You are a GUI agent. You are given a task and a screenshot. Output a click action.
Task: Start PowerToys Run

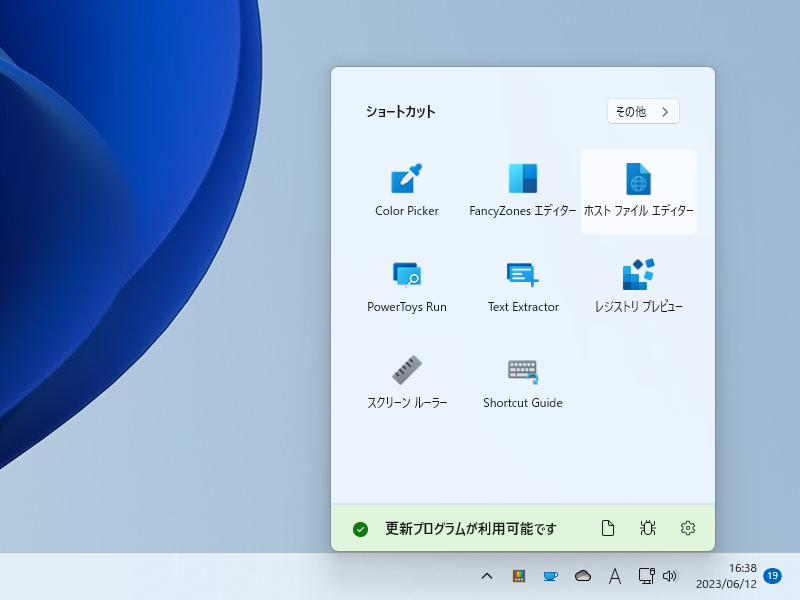[407, 287]
